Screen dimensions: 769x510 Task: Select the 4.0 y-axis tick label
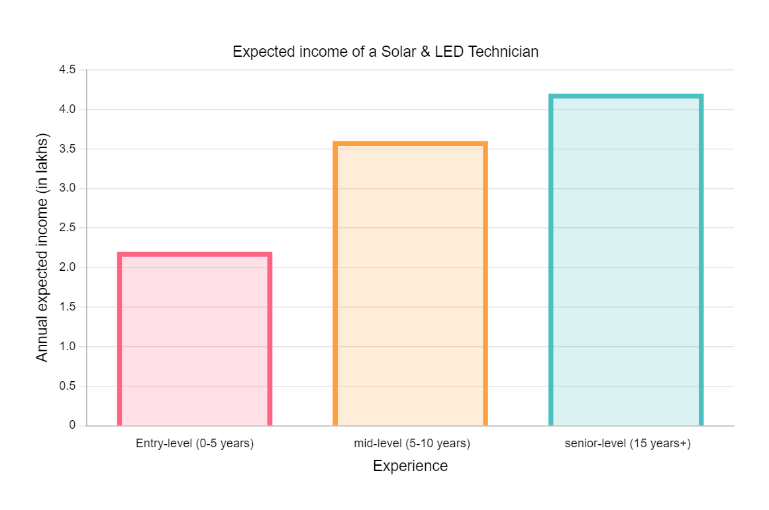coord(67,109)
